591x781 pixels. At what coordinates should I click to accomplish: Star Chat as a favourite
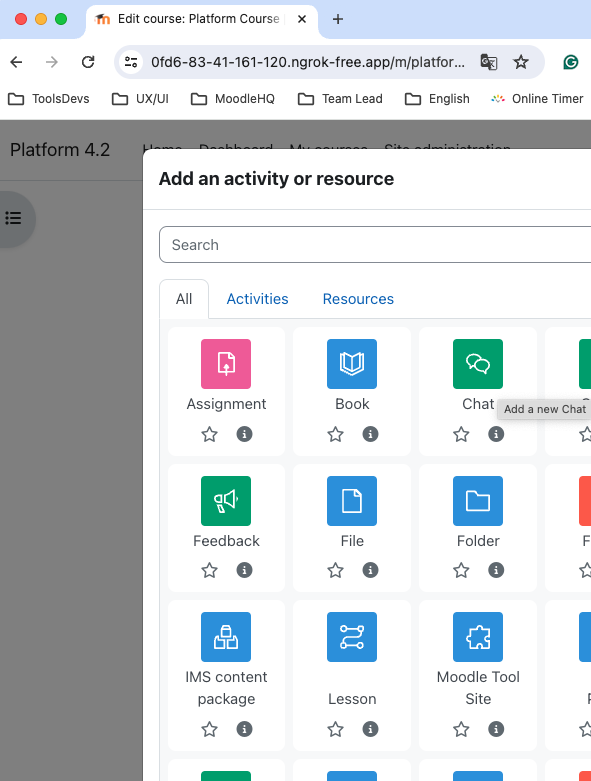coord(461,434)
